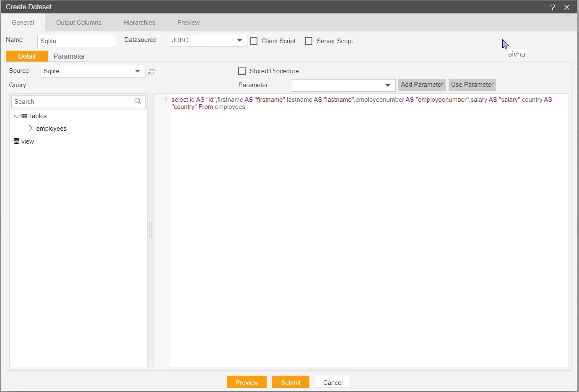Click the search magnifier icon
The width and height of the screenshot is (579, 392).
[x=138, y=101]
